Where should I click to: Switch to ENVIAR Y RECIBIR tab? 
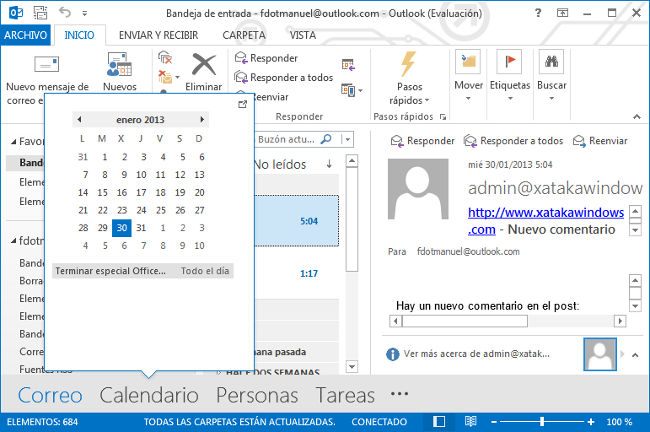click(158, 35)
